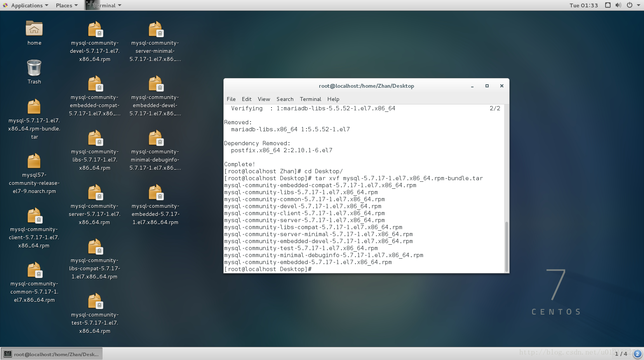Open the Places menu
The image size is (644, 360).
click(x=67, y=5)
